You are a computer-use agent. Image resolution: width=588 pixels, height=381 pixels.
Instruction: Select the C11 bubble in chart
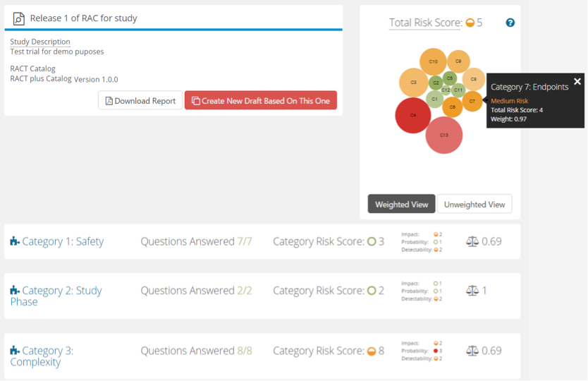click(458, 90)
